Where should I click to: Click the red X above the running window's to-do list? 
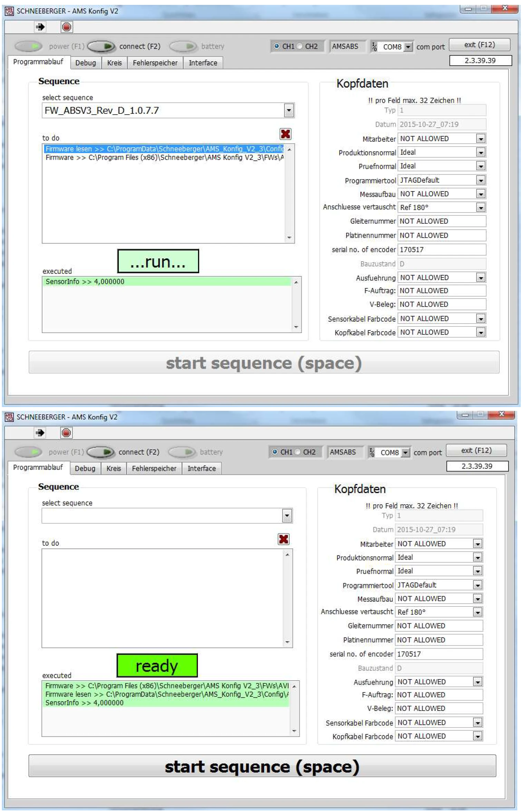pyautogui.click(x=285, y=134)
